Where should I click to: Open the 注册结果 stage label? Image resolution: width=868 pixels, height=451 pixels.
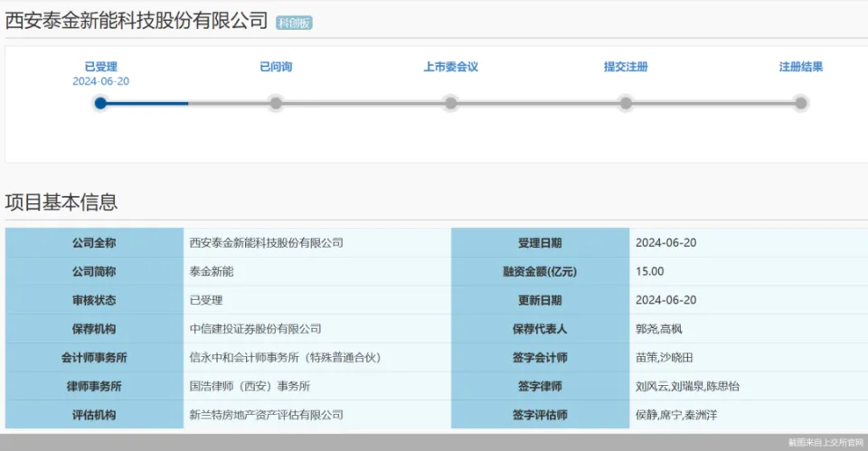click(800, 67)
